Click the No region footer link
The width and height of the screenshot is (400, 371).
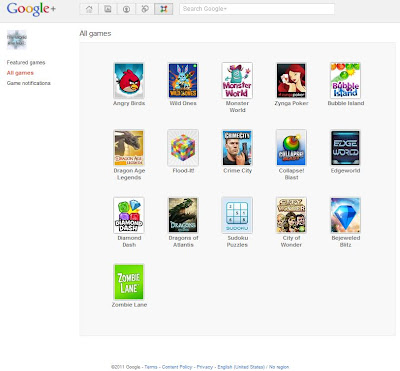[279, 367]
